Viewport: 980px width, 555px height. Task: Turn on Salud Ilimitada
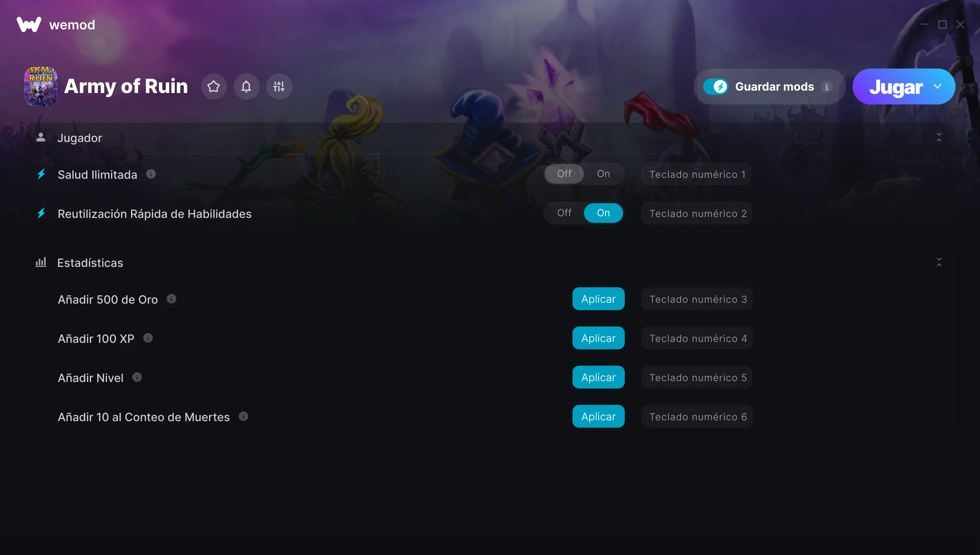[604, 174]
